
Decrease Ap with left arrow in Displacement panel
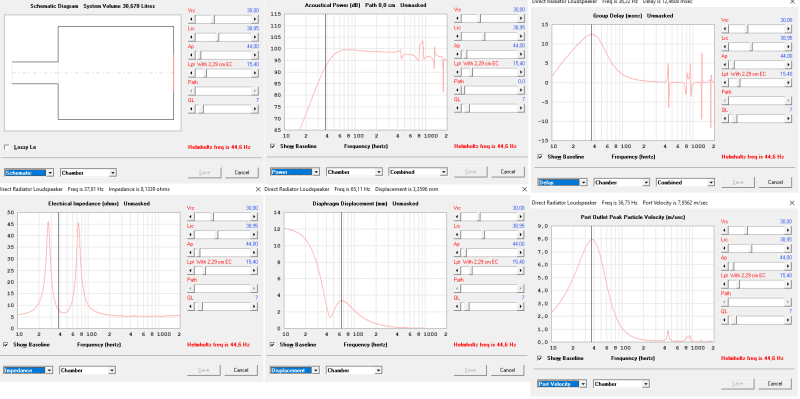457,253
